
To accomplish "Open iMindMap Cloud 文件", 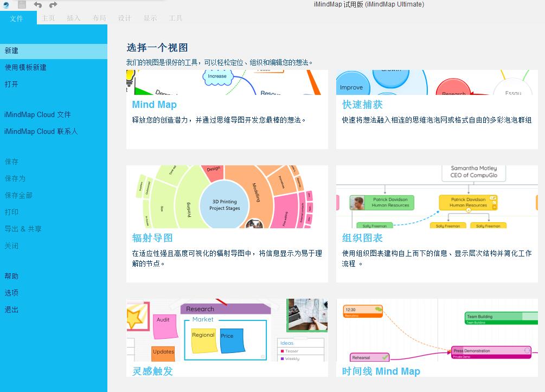I will (37, 115).
